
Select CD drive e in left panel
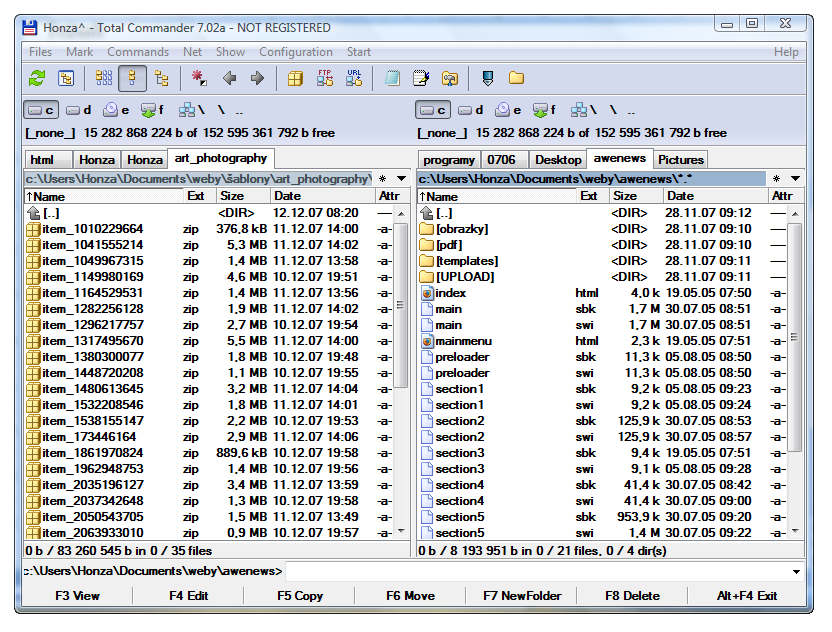tap(116, 110)
